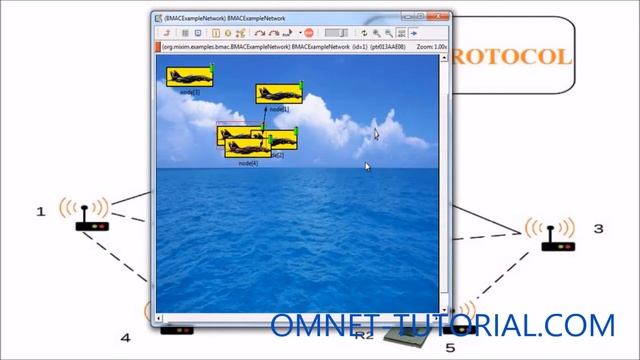Click the 'Zoom: 1.00x' status text
640x360 pixels.
tap(431, 47)
